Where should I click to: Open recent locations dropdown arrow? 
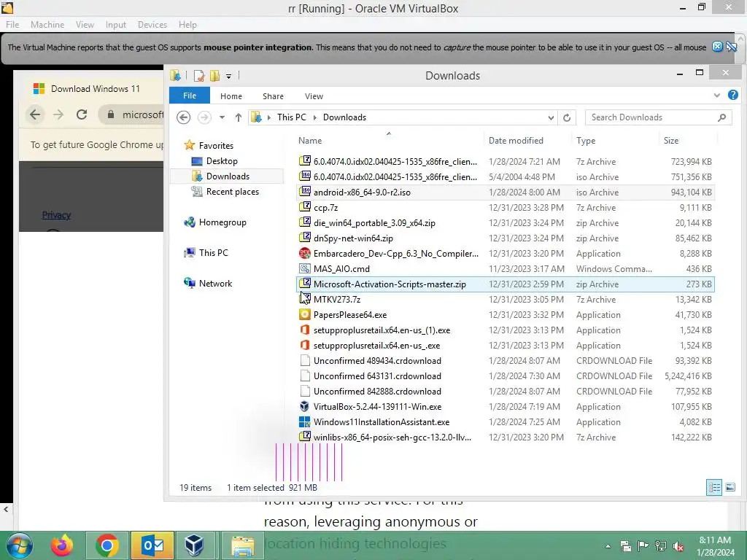(222, 117)
